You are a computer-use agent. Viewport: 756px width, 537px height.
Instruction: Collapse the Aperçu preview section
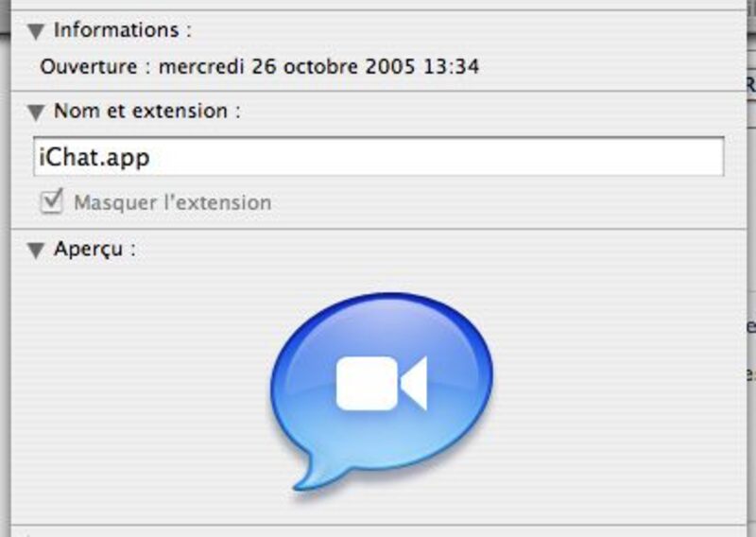click(x=36, y=251)
